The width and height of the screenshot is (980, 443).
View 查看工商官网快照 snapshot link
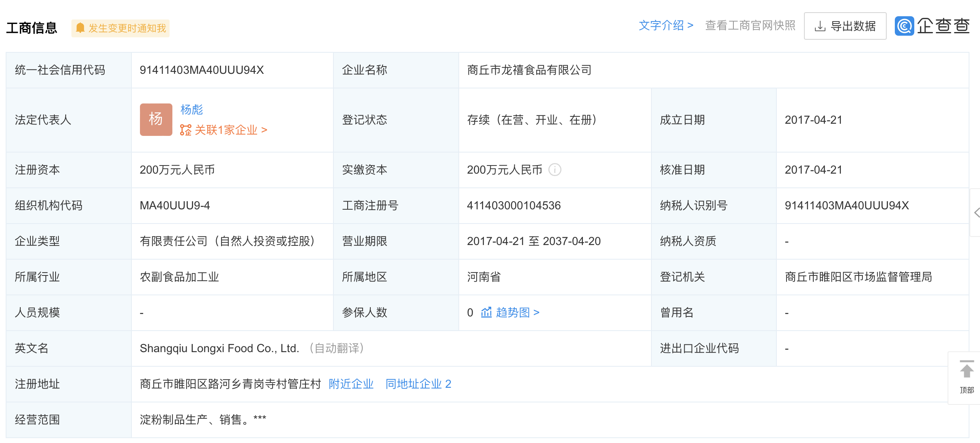click(x=750, y=26)
